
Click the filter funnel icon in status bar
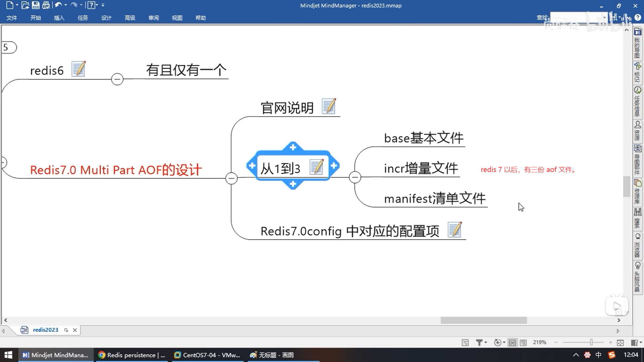coord(479,342)
